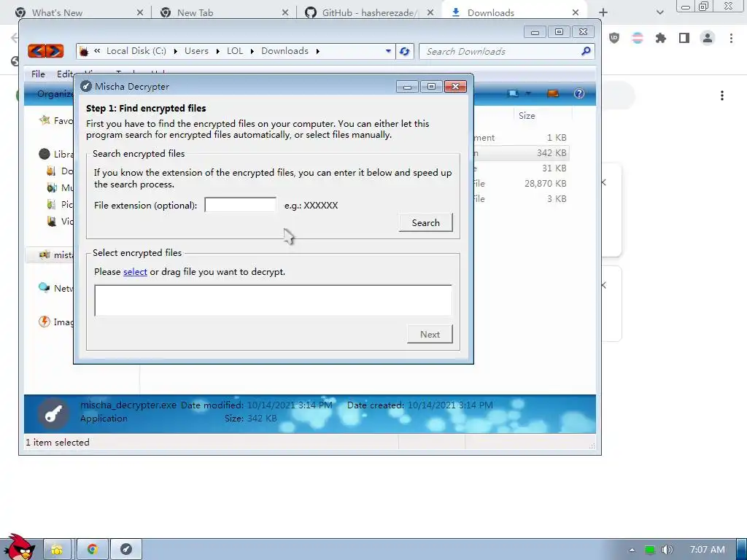This screenshot has width=747, height=560.
Task: Select 'Local Disk (C:)' in the address path
Action: tap(136, 51)
